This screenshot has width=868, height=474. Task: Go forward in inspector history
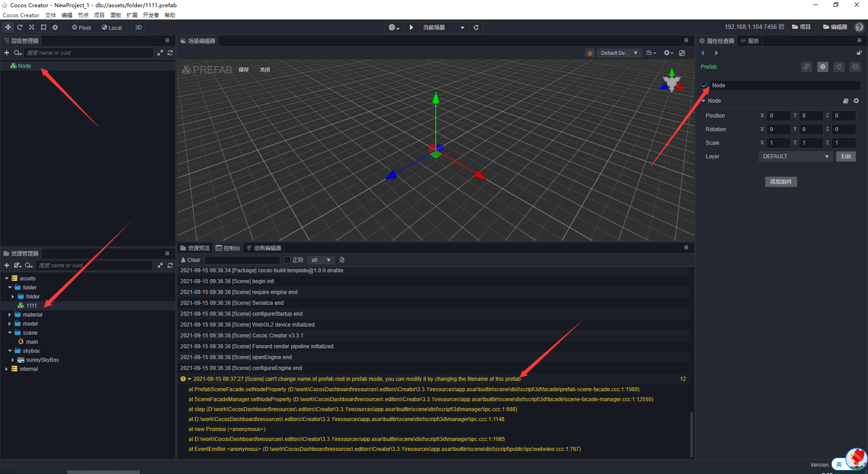716,53
